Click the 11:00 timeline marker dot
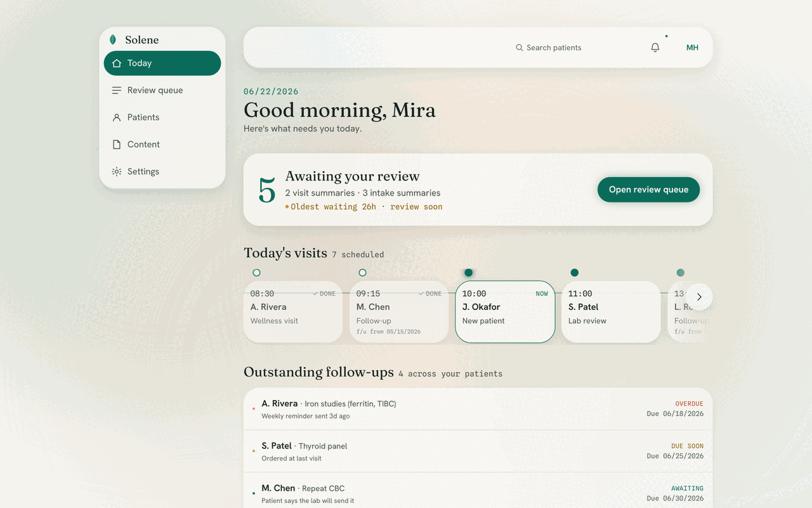Viewport: 812px width, 508px height. tap(574, 272)
